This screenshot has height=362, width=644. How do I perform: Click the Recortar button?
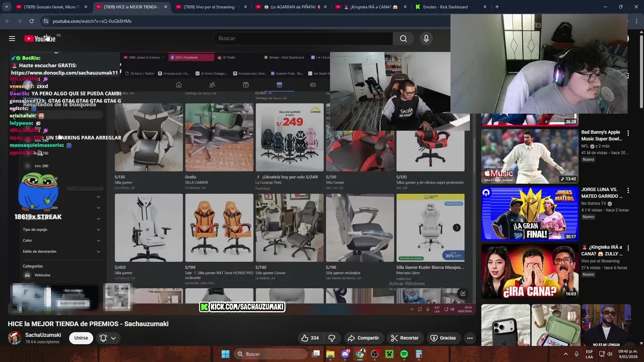point(405,338)
